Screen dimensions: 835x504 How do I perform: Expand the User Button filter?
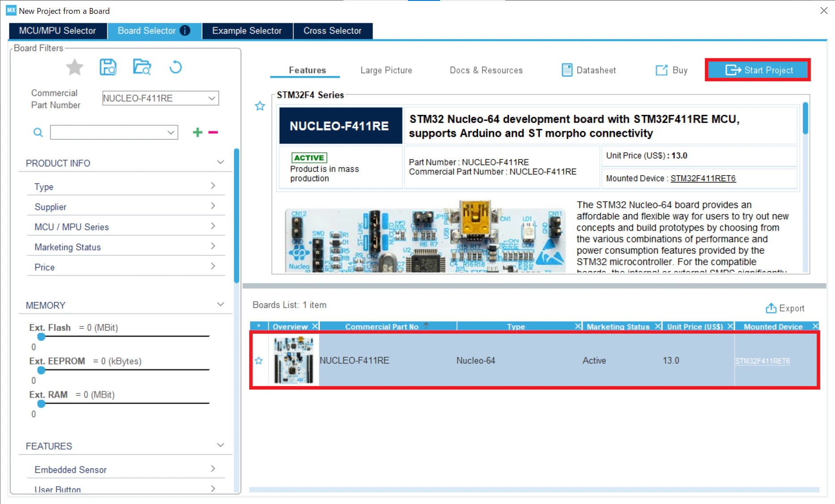click(x=213, y=488)
